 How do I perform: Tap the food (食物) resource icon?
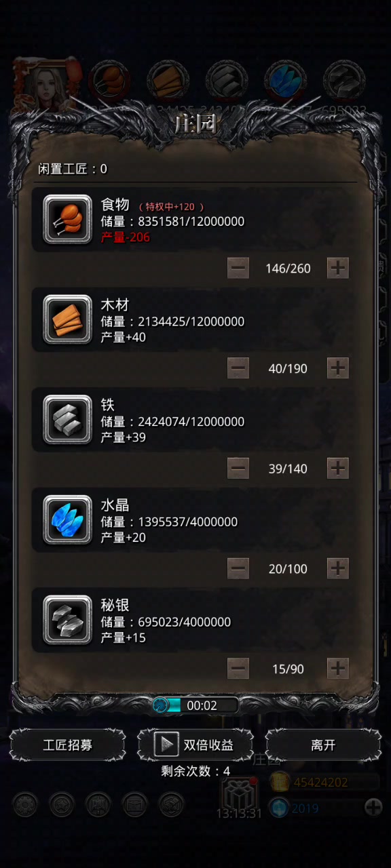[x=67, y=219]
